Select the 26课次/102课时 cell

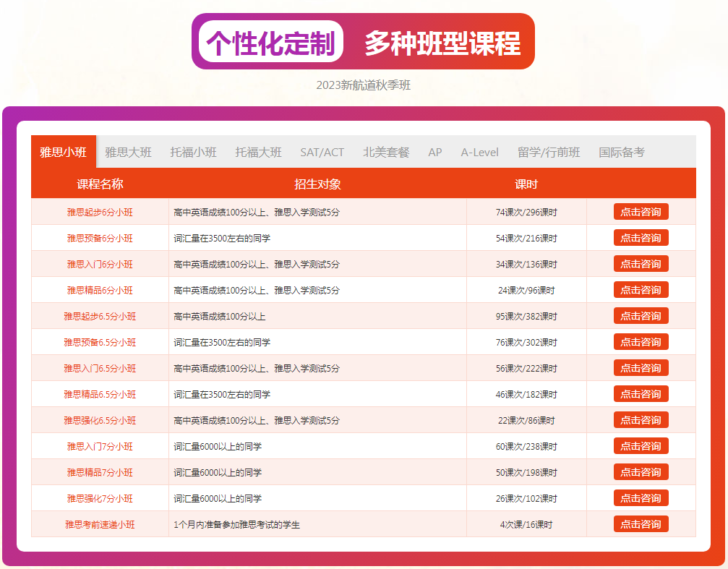tap(526, 498)
